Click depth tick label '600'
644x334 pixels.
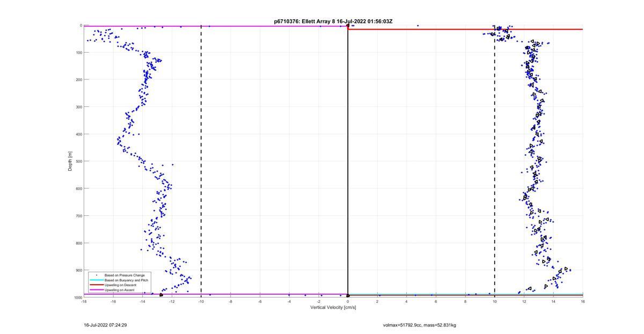[78, 188]
